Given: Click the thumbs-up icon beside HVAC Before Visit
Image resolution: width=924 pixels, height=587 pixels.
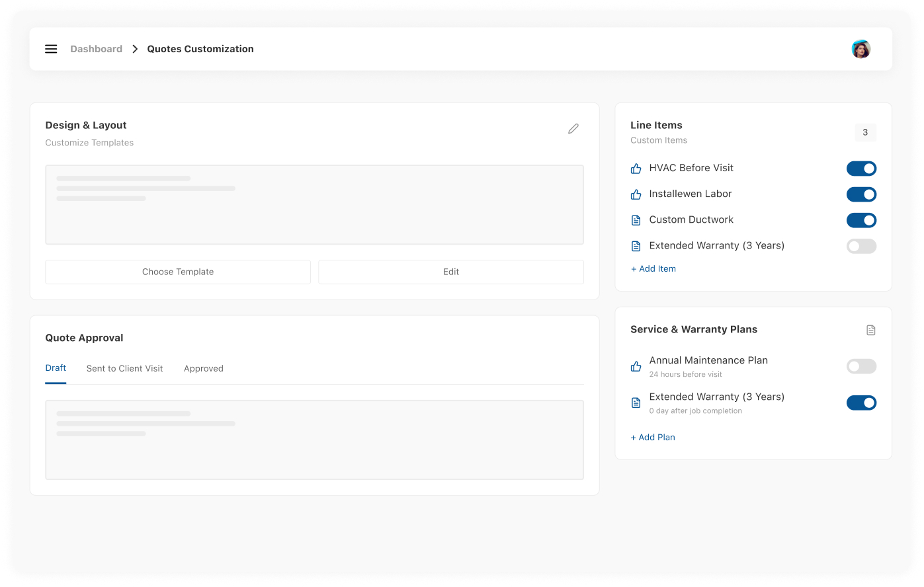Looking at the screenshot, I should [x=636, y=169].
